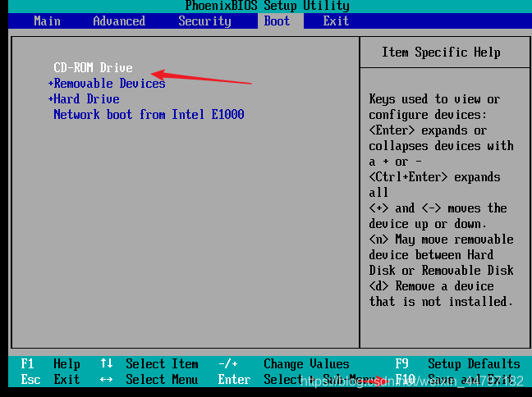This screenshot has height=397, width=532.
Task: Expand the plus sign beside Removable Devices
Action: point(51,84)
